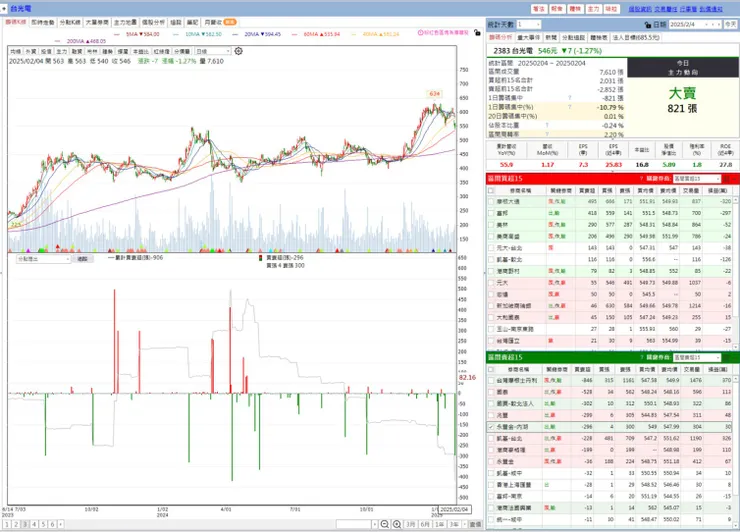
Task: Click help icon in green 區間賣超15 header
Action: 641,357
